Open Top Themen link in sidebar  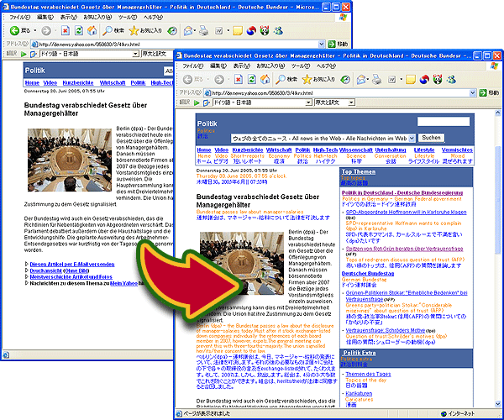[359, 172]
